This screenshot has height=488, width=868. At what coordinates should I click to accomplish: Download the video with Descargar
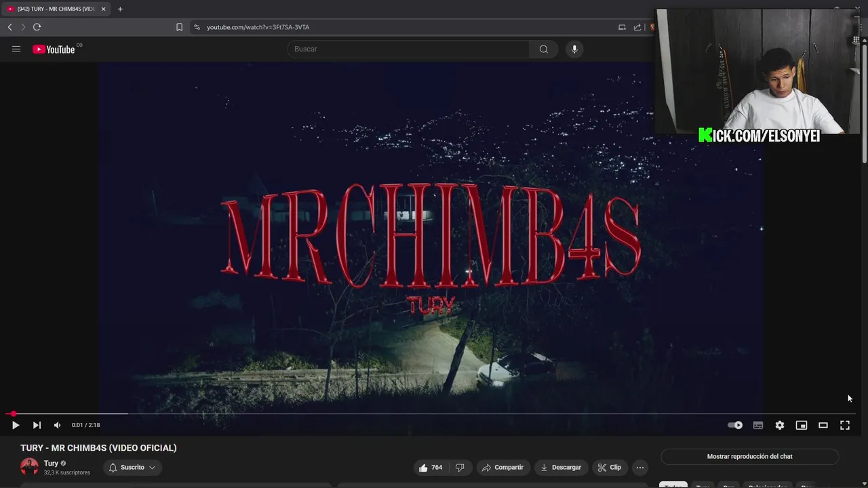click(561, 468)
